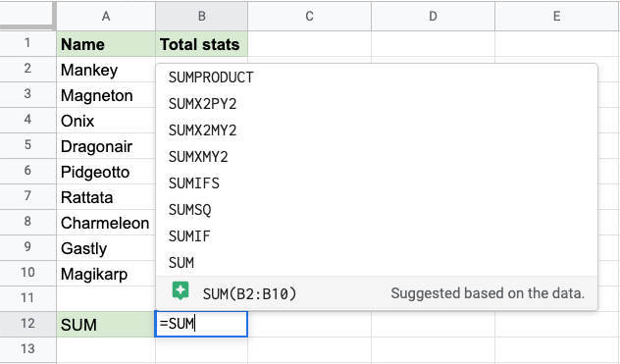
Task: Select column A header
Action: (x=106, y=17)
